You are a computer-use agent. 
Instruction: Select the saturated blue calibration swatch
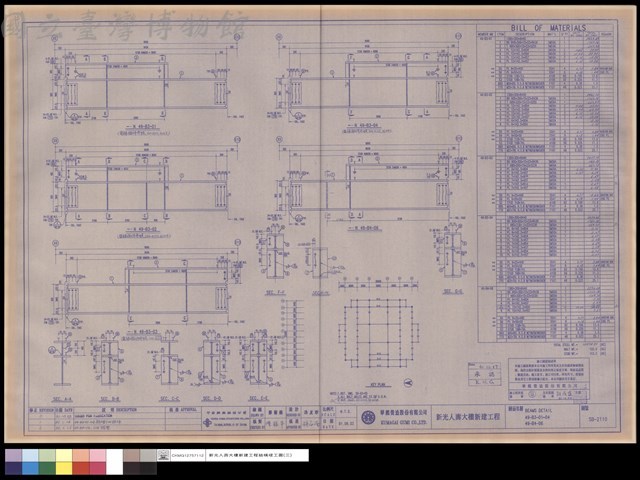(30, 468)
